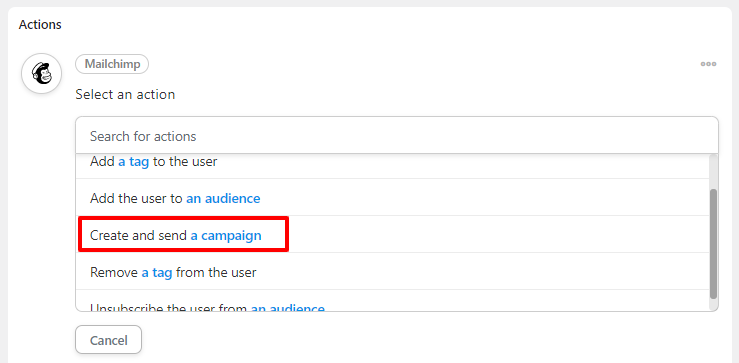Click the actions list scrollbar thumb
This screenshot has height=363, width=739.
(x=714, y=244)
